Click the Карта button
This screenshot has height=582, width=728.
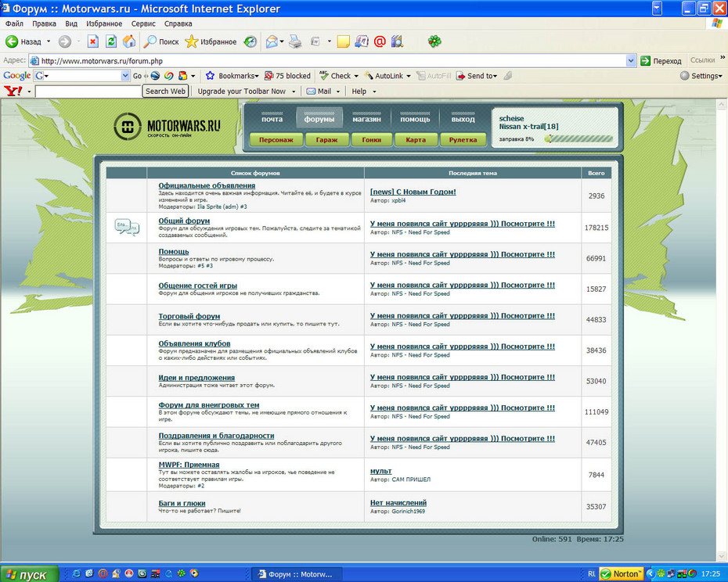click(x=416, y=140)
